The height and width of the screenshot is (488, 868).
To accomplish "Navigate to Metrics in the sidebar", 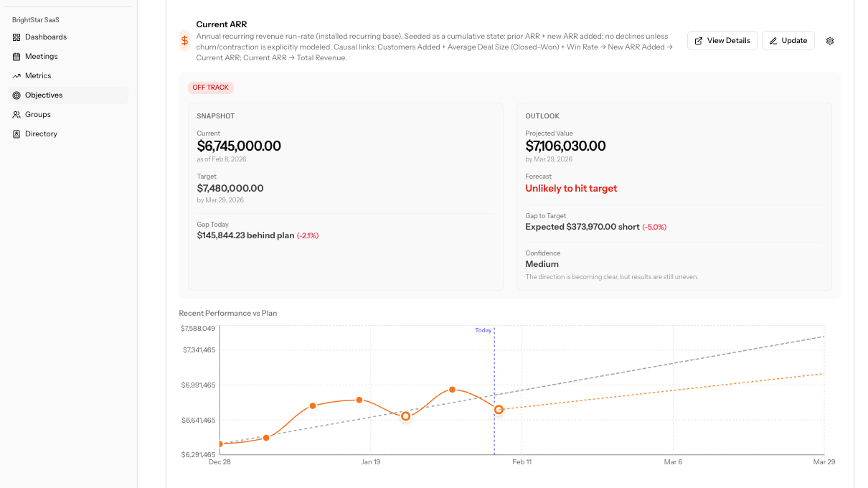I will (x=38, y=76).
